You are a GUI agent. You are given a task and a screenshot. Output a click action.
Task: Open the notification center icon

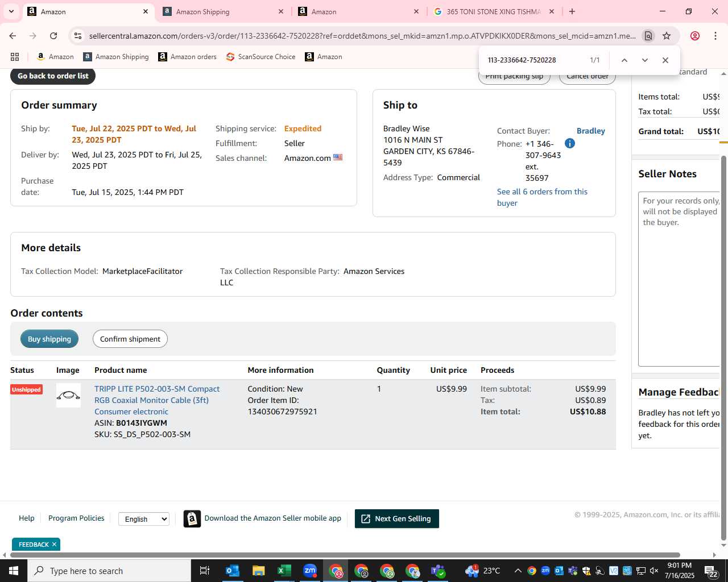click(x=711, y=571)
